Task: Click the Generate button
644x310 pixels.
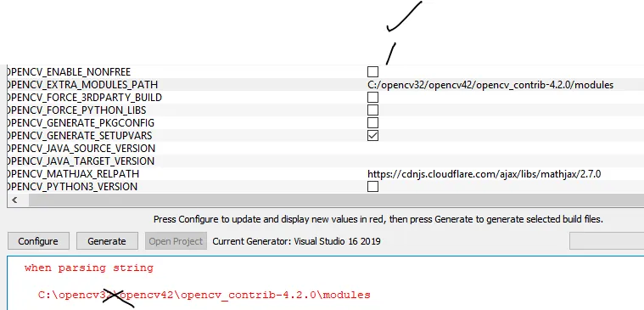Action: [x=107, y=241]
